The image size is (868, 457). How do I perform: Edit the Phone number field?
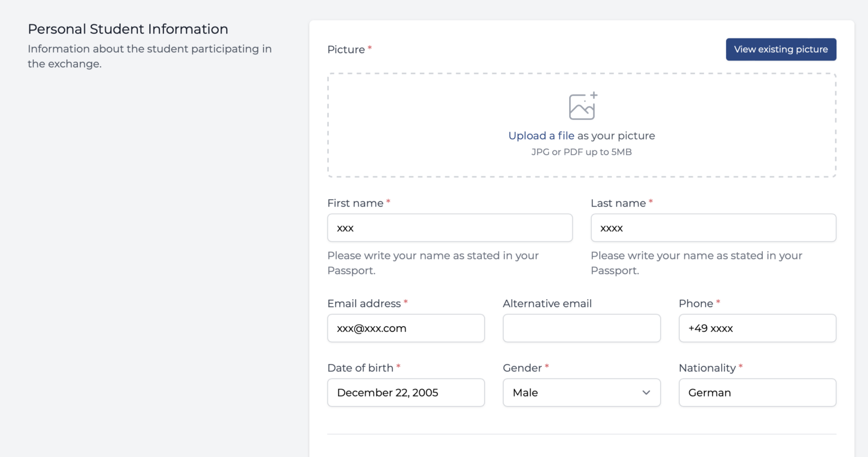coord(757,328)
